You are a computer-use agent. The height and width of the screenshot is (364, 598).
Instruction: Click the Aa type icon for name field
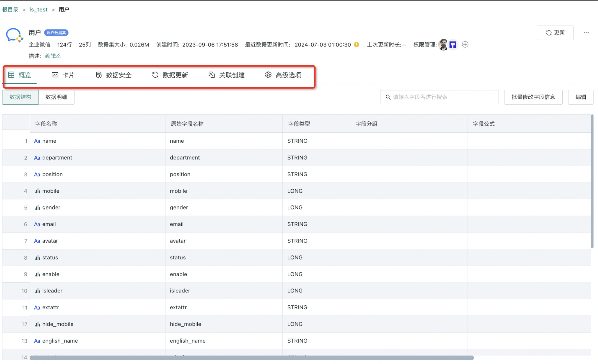[37, 141]
